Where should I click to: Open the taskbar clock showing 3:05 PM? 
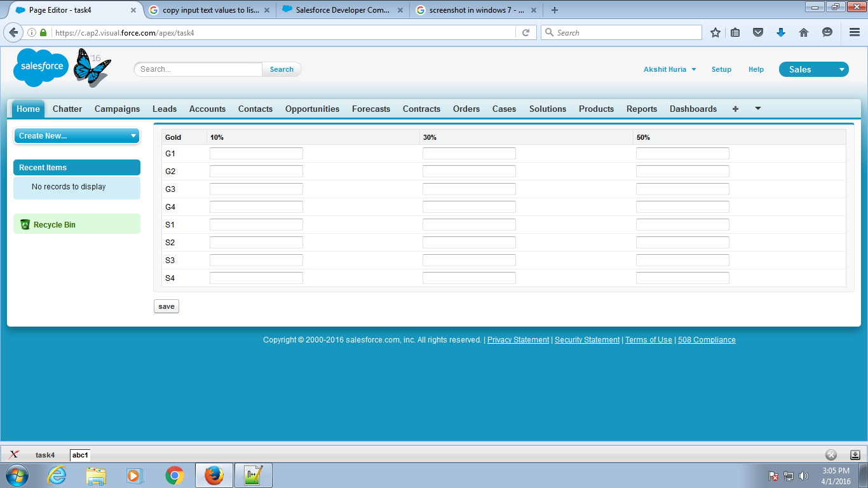(x=836, y=476)
